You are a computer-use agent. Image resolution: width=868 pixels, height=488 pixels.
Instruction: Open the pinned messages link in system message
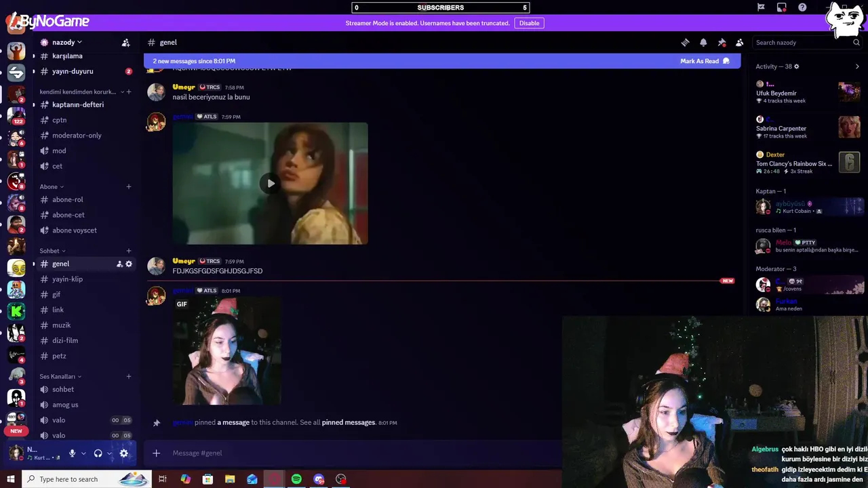349,422
